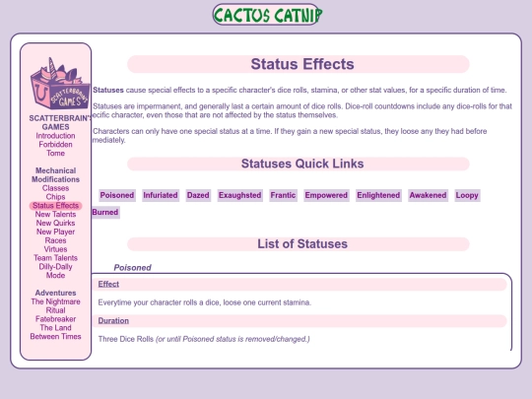This screenshot has width=532, height=399.
Task: Click the bold word Statuses in intro
Action: click(108, 91)
